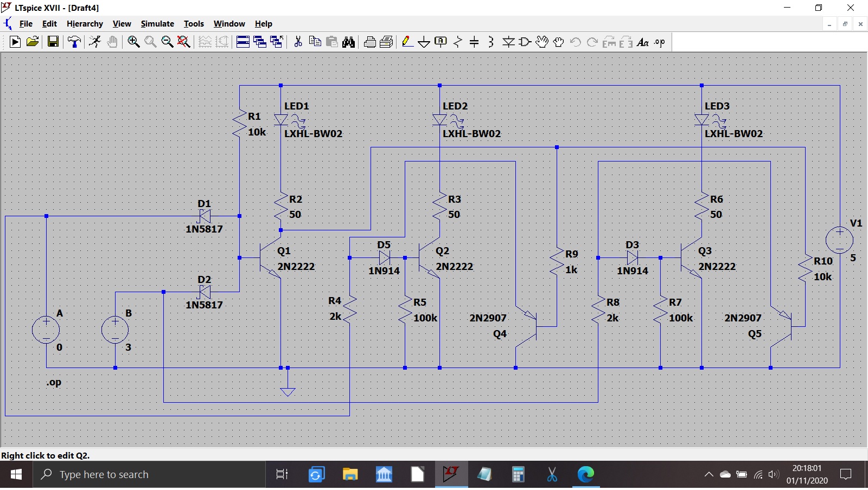The width and height of the screenshot is (868, 490).
Task: Open File Explorer from the taskbar
Action: point(350,475)
